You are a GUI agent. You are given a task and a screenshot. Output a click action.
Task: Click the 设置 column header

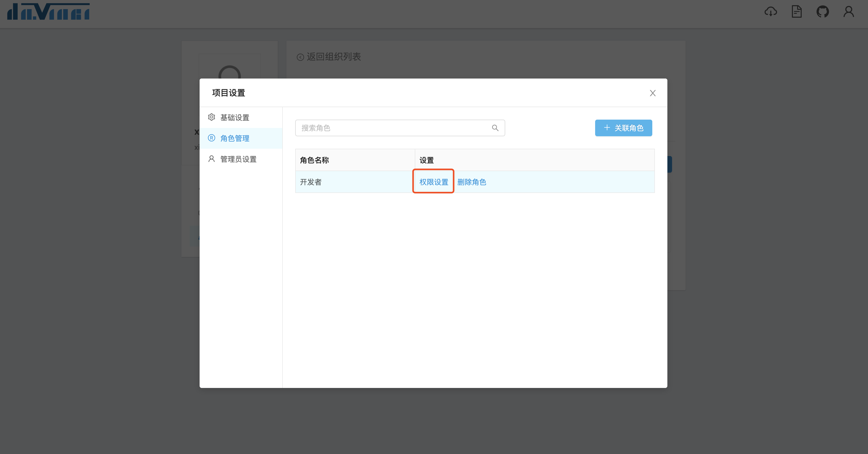(426, 160)
